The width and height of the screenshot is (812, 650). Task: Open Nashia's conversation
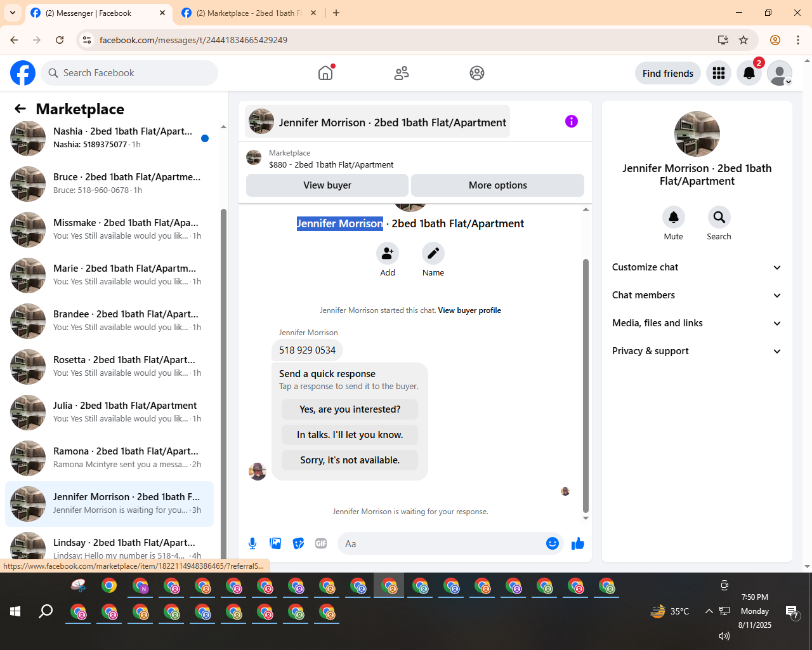point(109,138)
